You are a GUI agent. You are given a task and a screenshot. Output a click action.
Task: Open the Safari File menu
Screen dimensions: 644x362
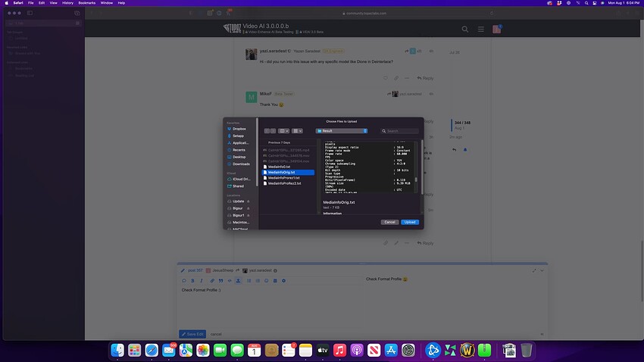click(x=31, y=3)
